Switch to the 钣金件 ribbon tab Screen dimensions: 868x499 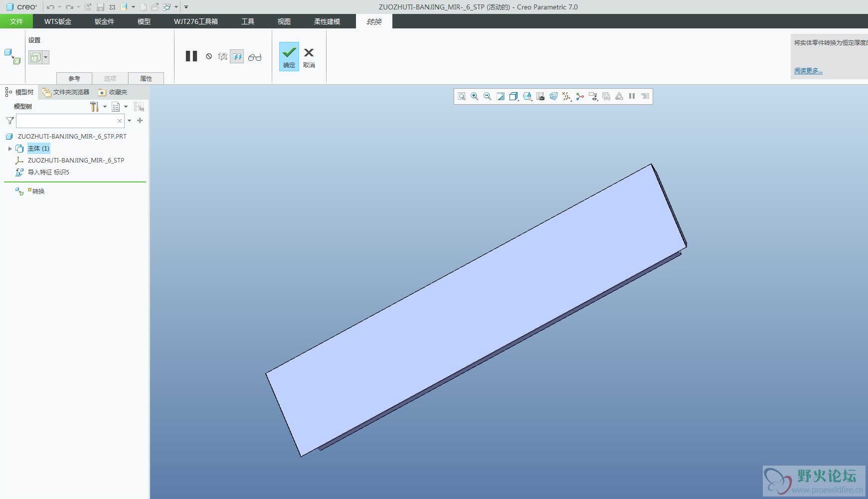pyautogui.click(x=105, y=21)
